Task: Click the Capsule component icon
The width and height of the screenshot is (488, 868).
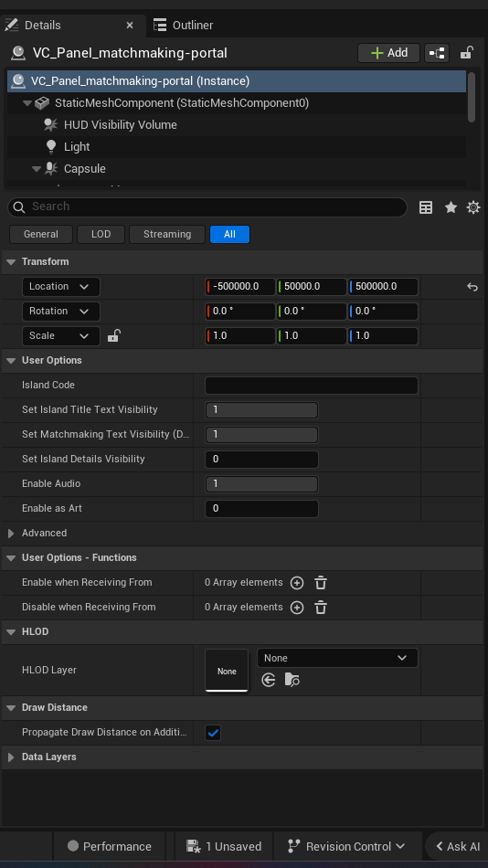Action: (x=51, y=168)
